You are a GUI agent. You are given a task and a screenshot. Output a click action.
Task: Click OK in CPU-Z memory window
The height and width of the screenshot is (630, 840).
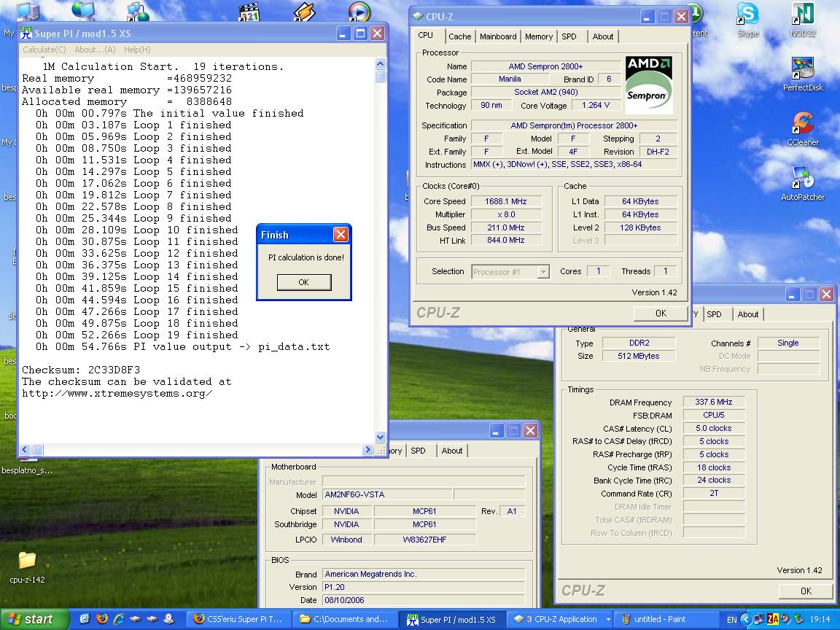(x=805, y=591)
